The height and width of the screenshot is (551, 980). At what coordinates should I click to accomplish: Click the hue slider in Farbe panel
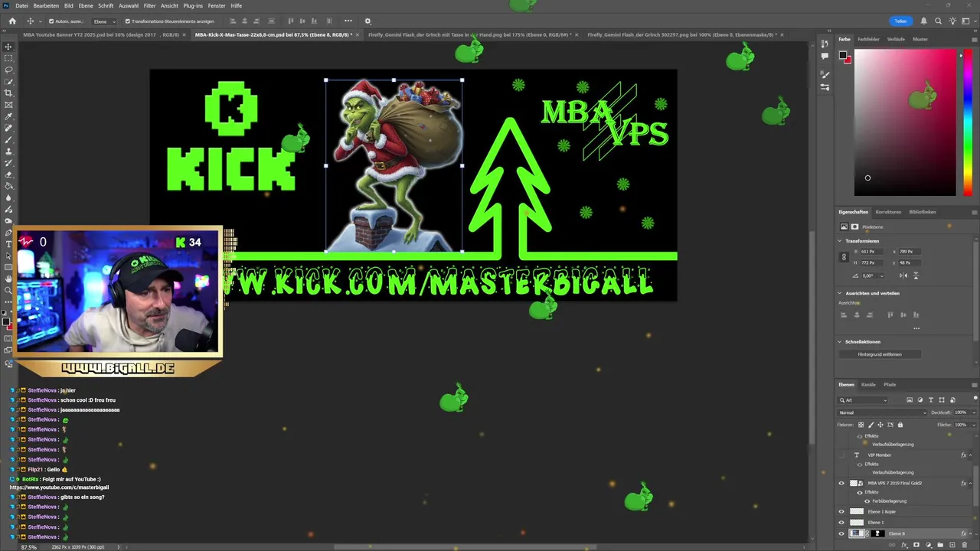968,122
